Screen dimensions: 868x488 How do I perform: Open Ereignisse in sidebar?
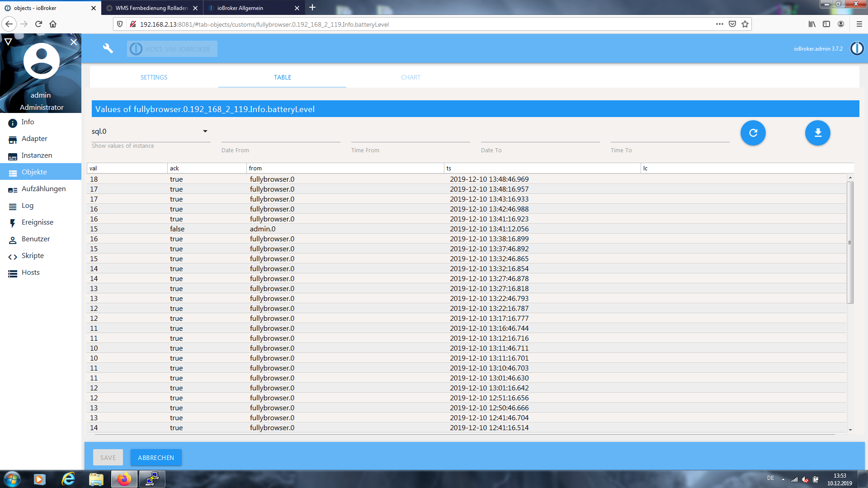pyautogui.click(x=37, y=222)
